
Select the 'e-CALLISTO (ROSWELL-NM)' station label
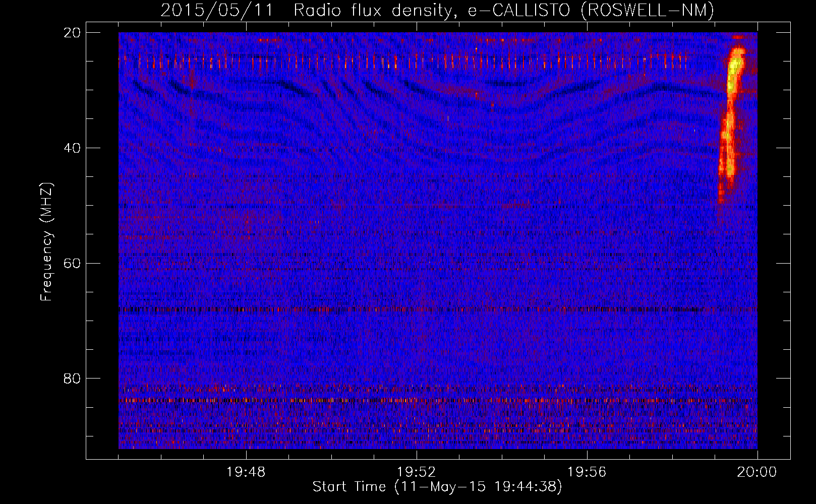pos(591,10)
